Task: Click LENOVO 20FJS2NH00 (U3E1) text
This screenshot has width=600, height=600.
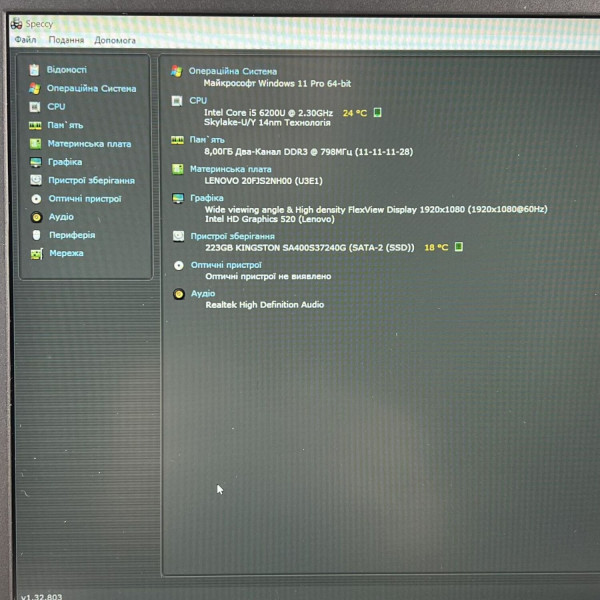Action: (263, 181)
